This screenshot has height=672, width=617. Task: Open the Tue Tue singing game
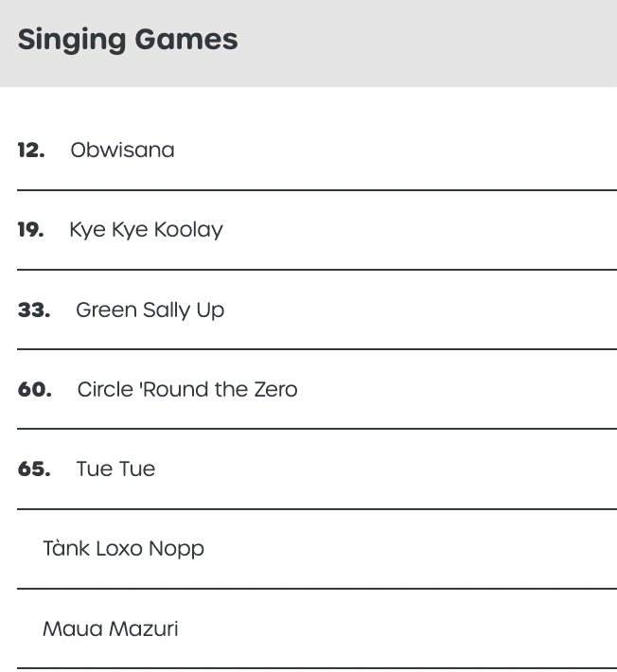(115, 469)
